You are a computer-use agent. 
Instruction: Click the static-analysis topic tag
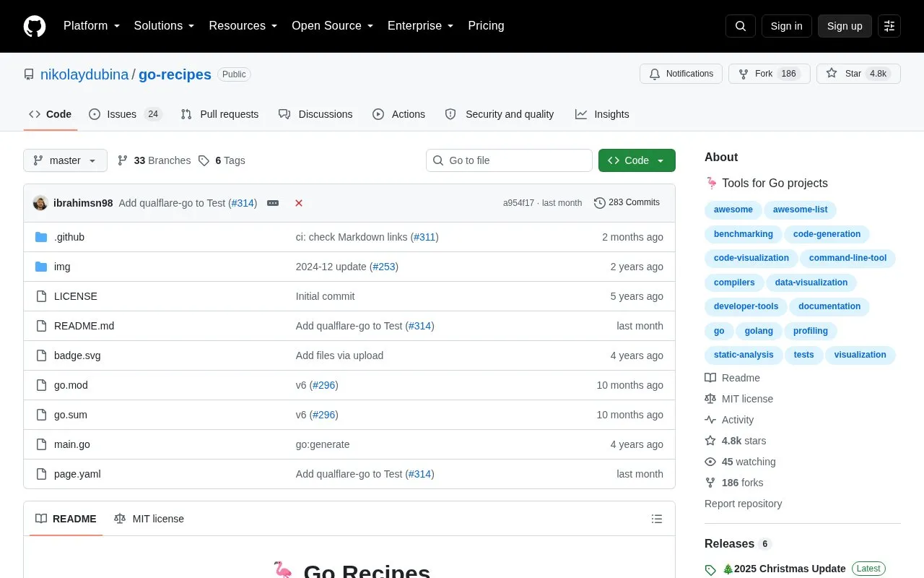pos(744,355)
